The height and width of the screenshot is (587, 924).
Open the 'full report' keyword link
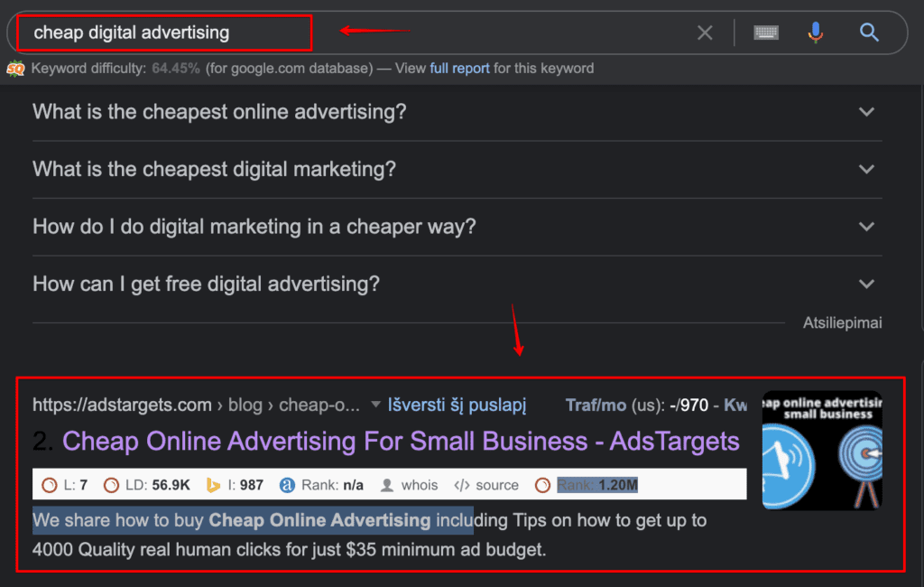(459, 69)
